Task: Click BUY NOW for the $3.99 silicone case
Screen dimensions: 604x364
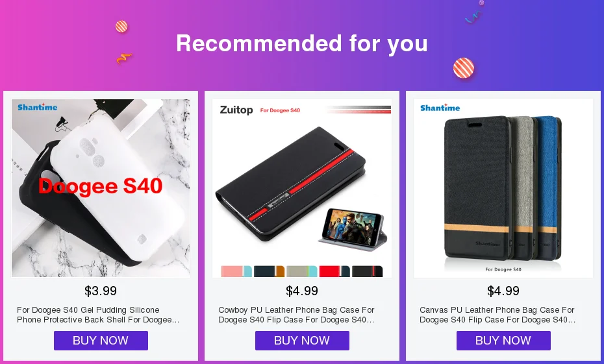Action: tap(101, 341)
